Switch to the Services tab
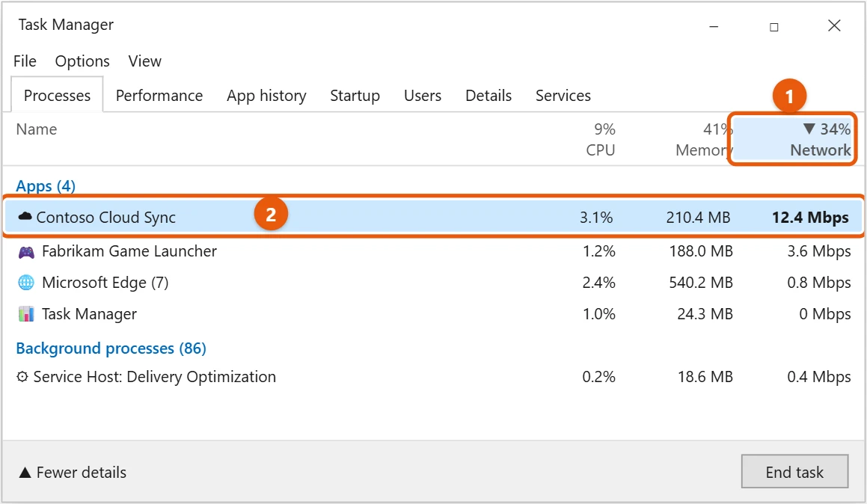 coord(563,96)
